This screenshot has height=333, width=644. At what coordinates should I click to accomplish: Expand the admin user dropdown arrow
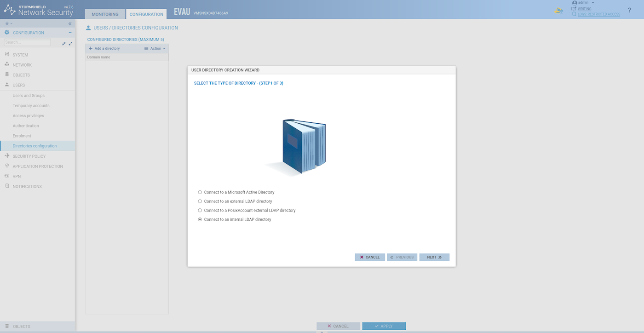click(x=593, y=3)
